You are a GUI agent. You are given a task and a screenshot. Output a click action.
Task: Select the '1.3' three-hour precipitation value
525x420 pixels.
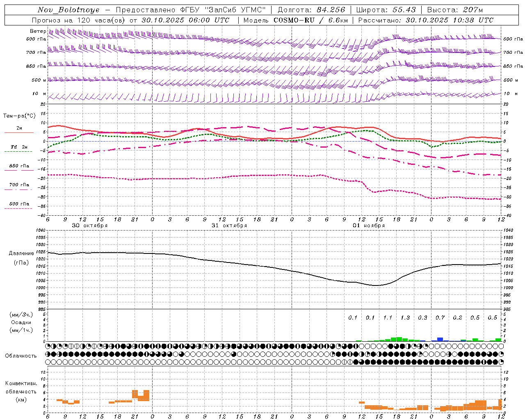[405, 318]
